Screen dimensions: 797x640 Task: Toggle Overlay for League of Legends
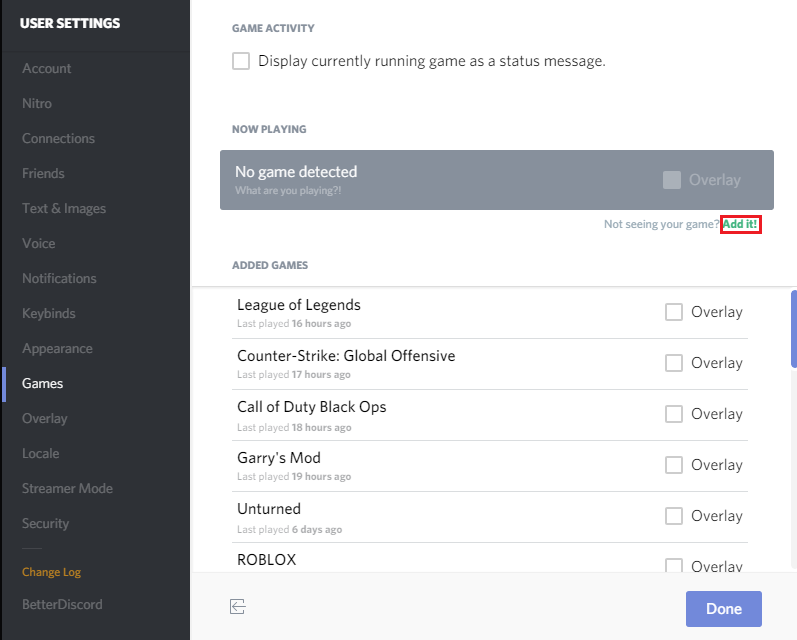point(674,312)
